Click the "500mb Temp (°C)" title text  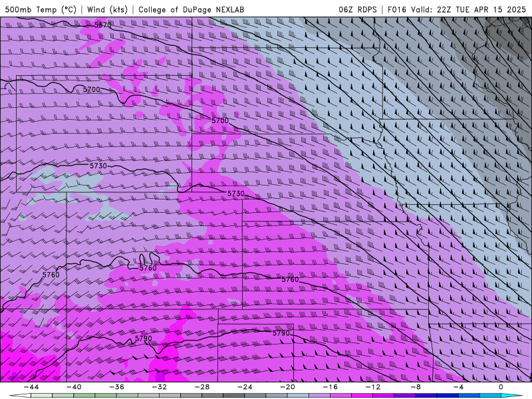point(41,9)
